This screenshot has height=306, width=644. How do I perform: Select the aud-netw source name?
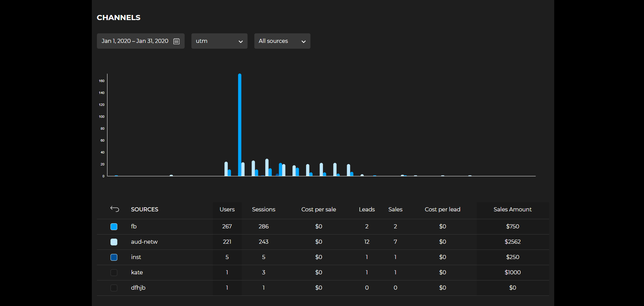coord(144,242)
